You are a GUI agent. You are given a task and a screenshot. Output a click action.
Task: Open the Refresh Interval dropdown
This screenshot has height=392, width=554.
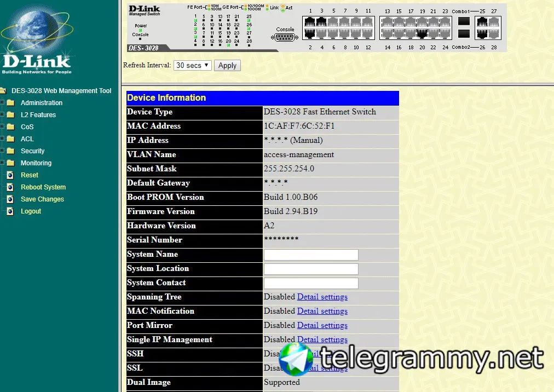(x=193, y=65)
